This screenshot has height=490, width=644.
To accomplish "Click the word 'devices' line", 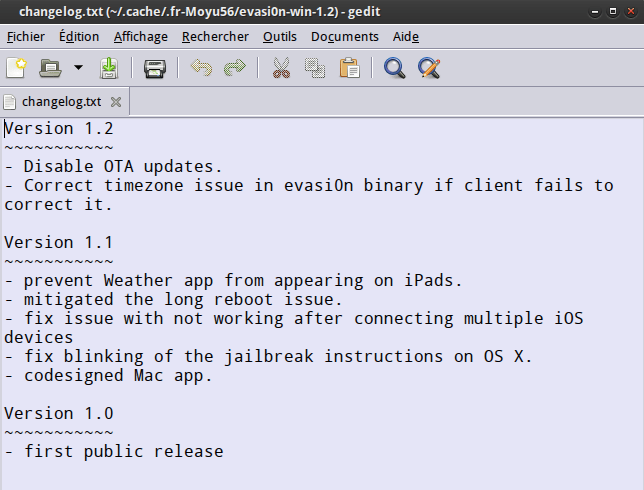I will (x=39, y=337).
